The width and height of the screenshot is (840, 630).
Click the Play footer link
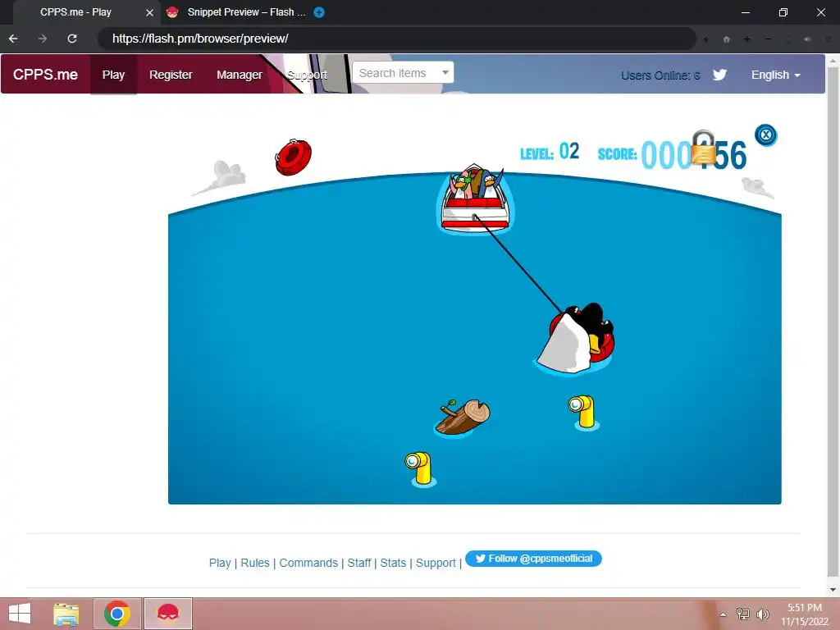pos(220,563)
